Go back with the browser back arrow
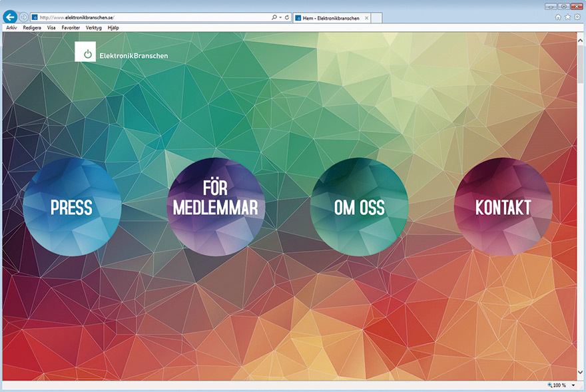Screen dimensions: 586x392 click(10, 17)
